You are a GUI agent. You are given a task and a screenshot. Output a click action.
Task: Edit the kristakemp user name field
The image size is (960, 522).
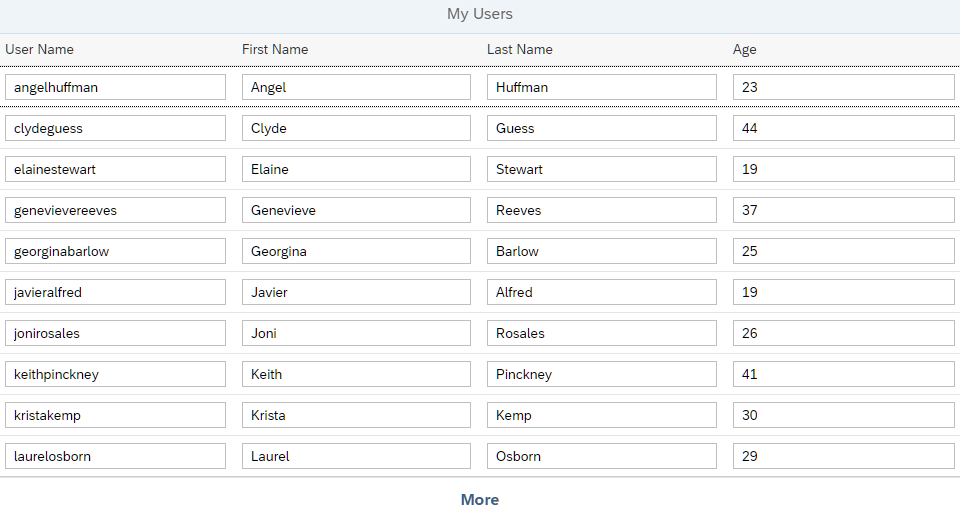click(x=115, y=415)
